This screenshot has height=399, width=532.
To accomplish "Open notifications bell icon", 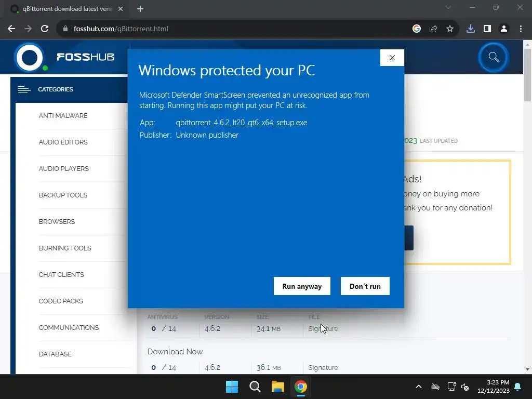I will pos(518,387).
